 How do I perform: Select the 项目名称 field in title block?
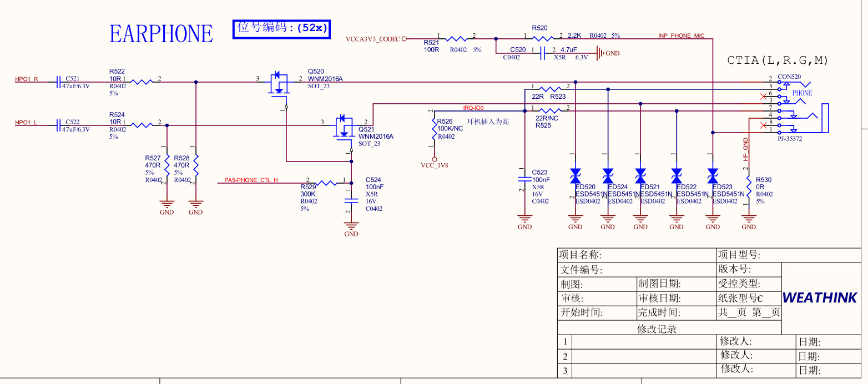click(x=637, y=255)
